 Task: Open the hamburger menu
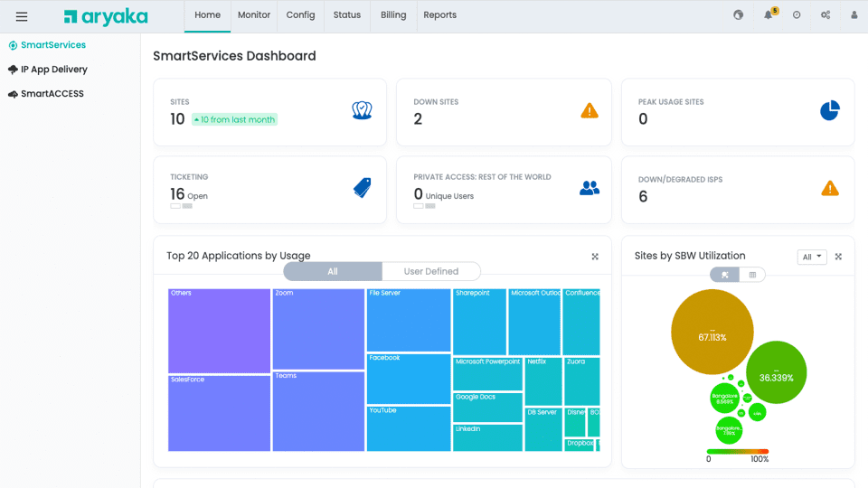pyautogui.click(x=22, y=16)
